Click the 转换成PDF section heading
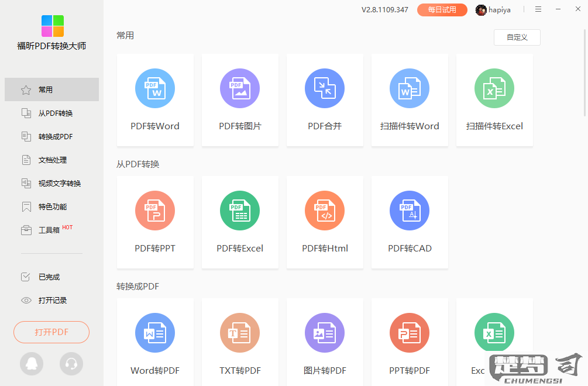Viewport: 588px width, 386px height. (x=137, y=287)
